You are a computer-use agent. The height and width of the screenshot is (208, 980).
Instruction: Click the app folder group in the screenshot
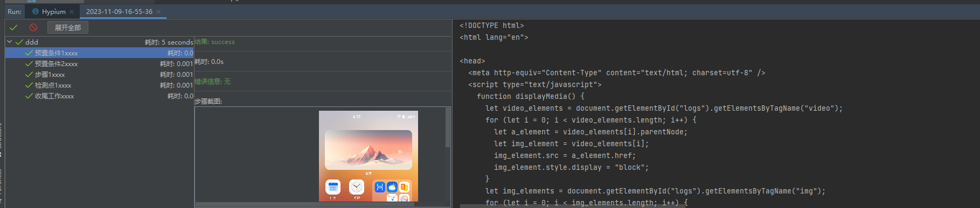[392, 190]
